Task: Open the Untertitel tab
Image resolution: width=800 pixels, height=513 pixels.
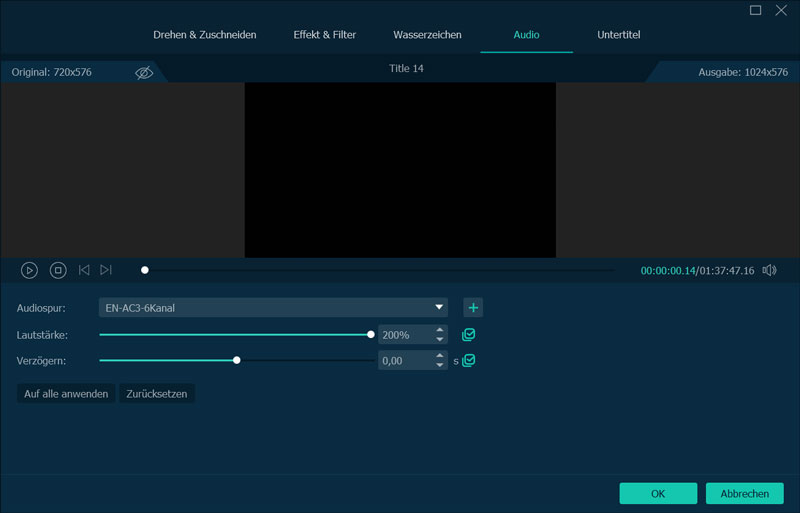Action: tap(618, 35)
